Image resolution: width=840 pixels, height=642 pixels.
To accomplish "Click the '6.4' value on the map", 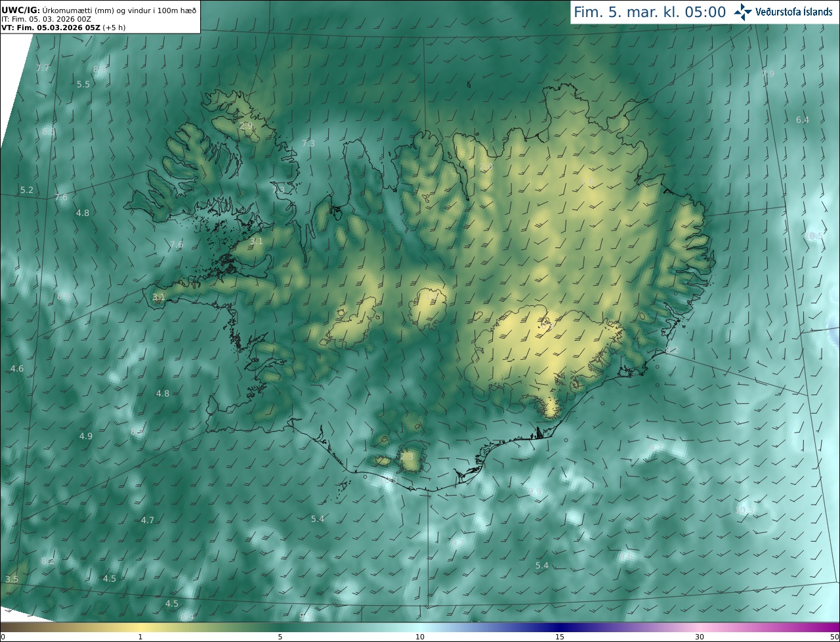I will [803, 120].
